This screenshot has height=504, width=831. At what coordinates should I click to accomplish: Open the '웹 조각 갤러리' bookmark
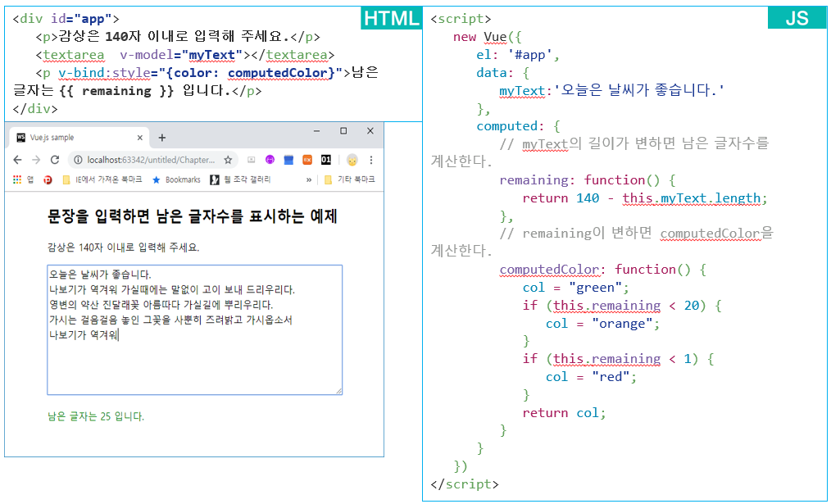coord(240,180)
